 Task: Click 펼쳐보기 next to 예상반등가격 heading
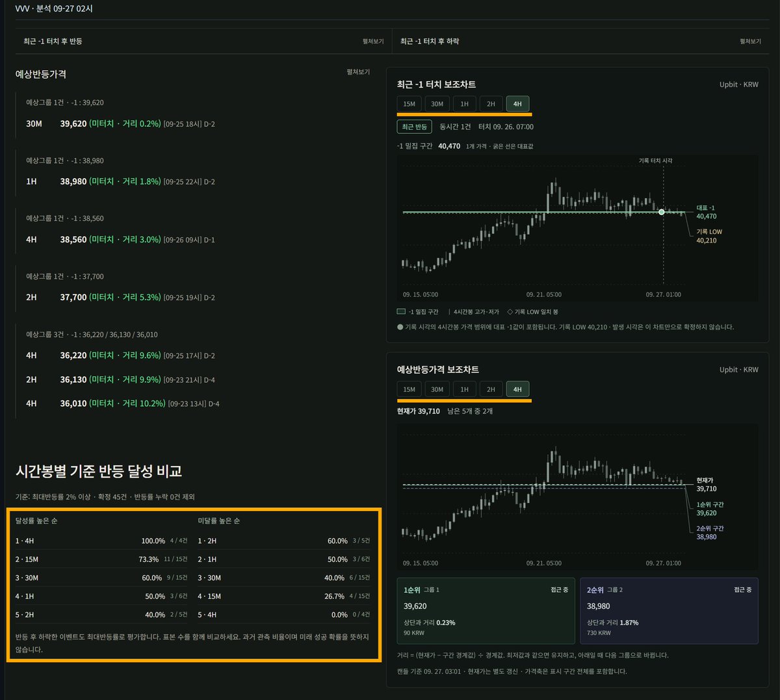pyautogui.click(x=358, y=72)
